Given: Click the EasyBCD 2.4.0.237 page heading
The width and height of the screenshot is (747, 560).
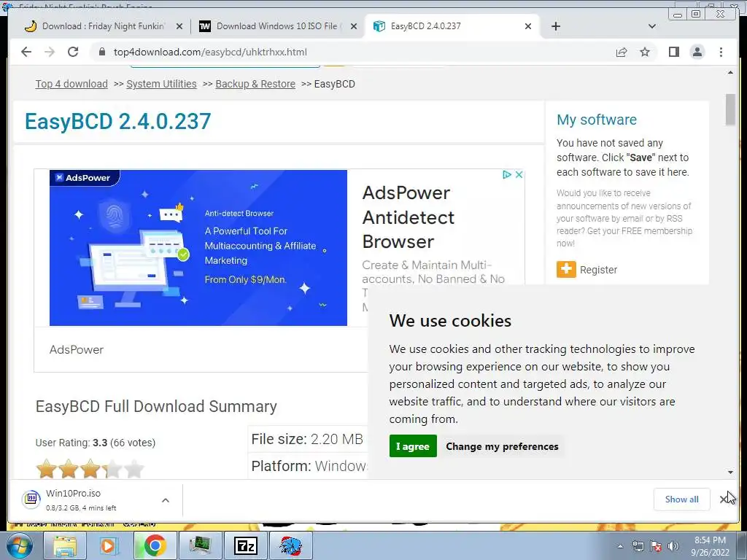Looking at the screenshot, I should (117, 121).
